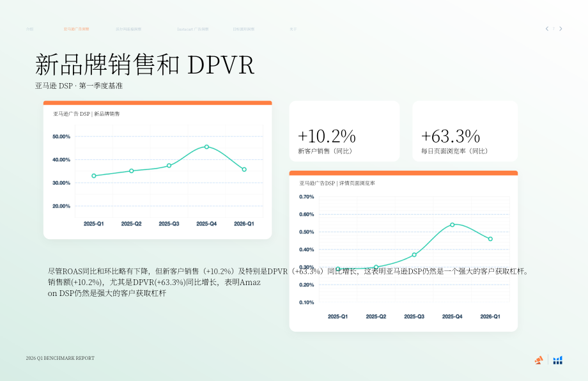588x381 pixels.
Task: Open the 介绍 navigation tab
Action: click(30, 29)
